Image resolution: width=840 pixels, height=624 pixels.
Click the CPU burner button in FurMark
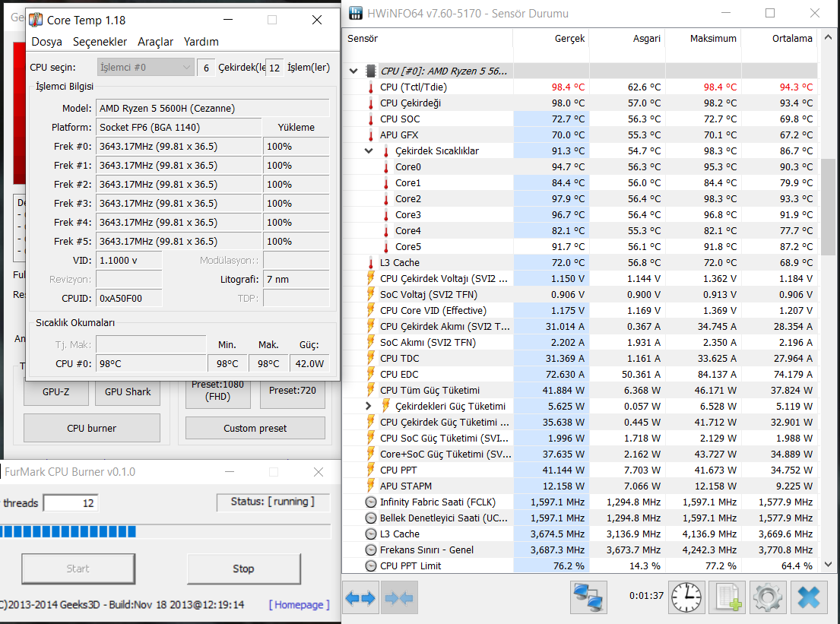tap(92, 428)
